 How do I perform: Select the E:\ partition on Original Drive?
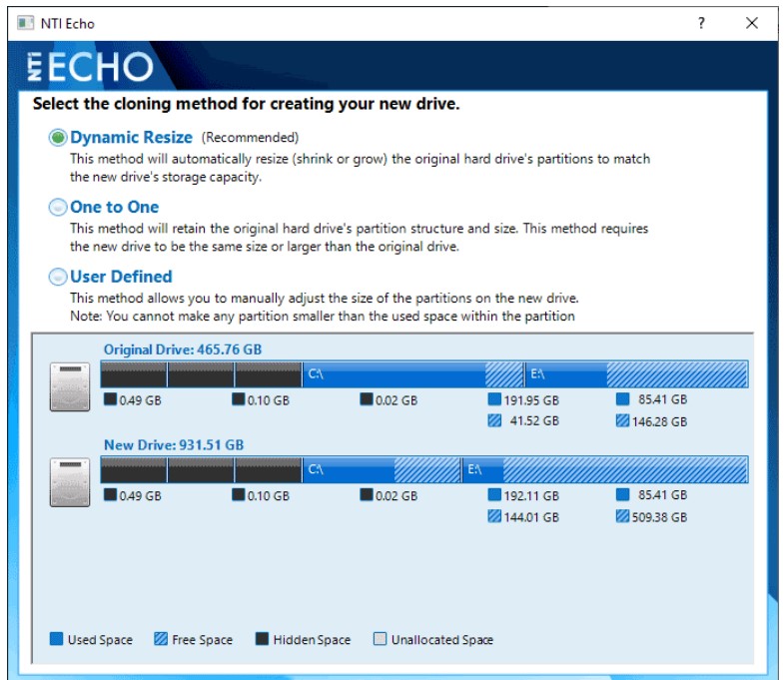pyautogui.click(x=636, y=374)
